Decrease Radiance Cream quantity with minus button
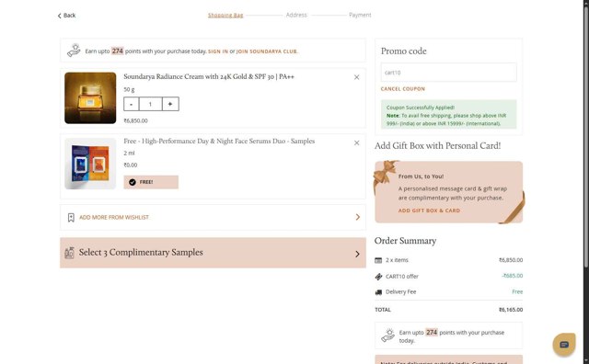 [x=131, y=104]
